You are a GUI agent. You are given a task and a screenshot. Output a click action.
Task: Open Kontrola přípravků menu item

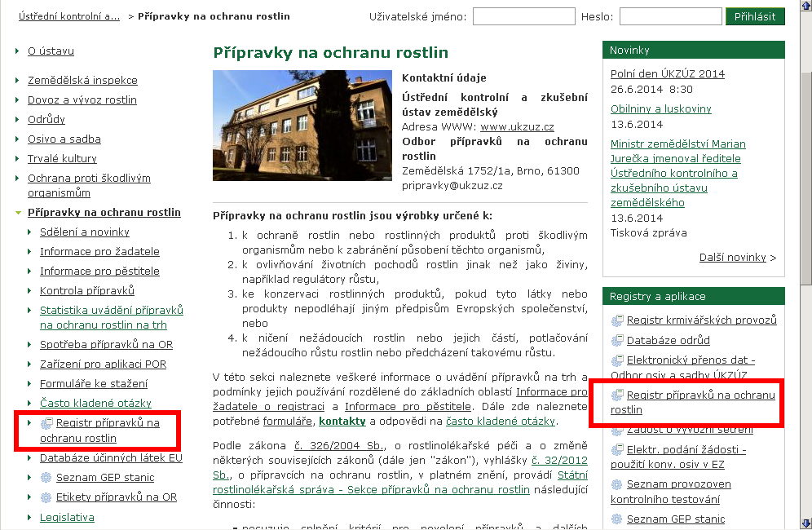[x=87, y=290]
